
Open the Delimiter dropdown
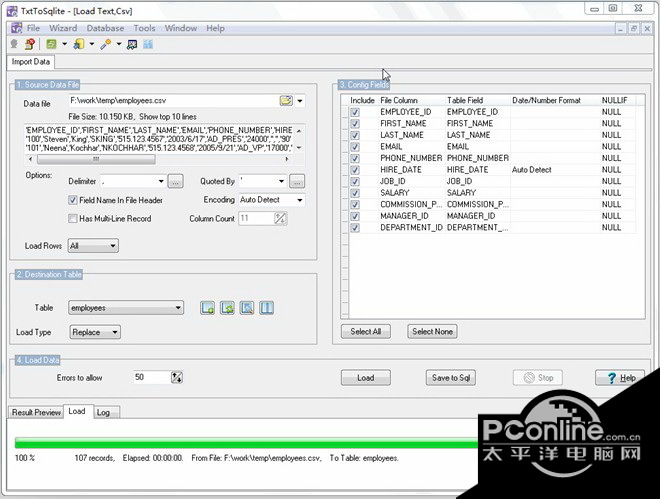tap(161, 181)
